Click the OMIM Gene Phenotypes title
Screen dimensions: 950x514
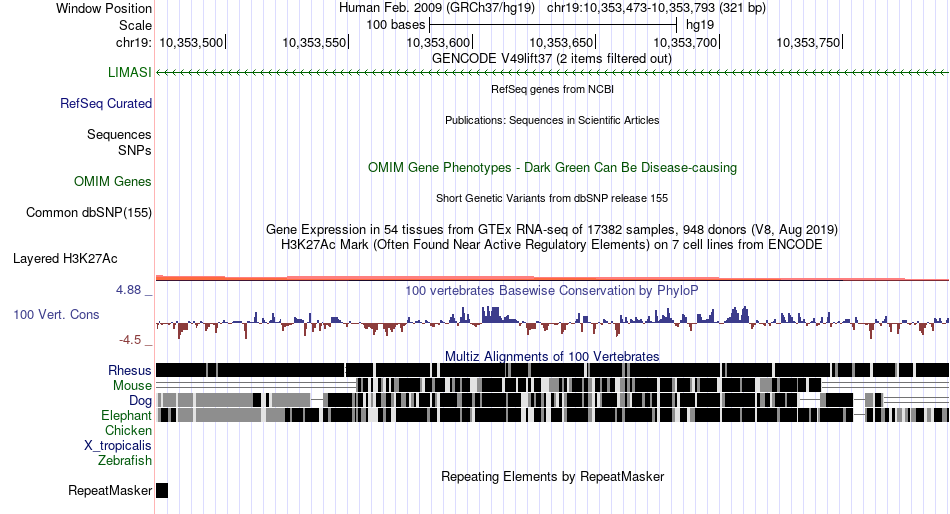(x=552, y=168)
